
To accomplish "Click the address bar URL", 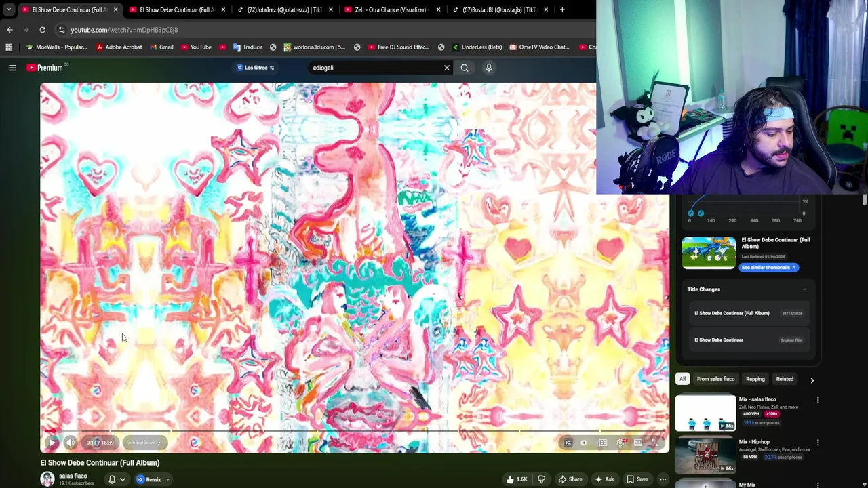I will (124, 30).
